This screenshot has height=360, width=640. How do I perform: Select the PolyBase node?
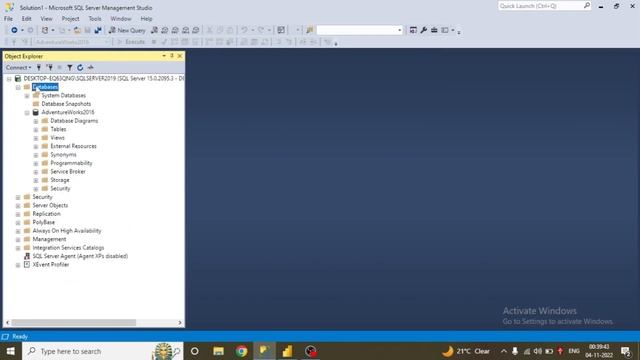tap(43, 222)
